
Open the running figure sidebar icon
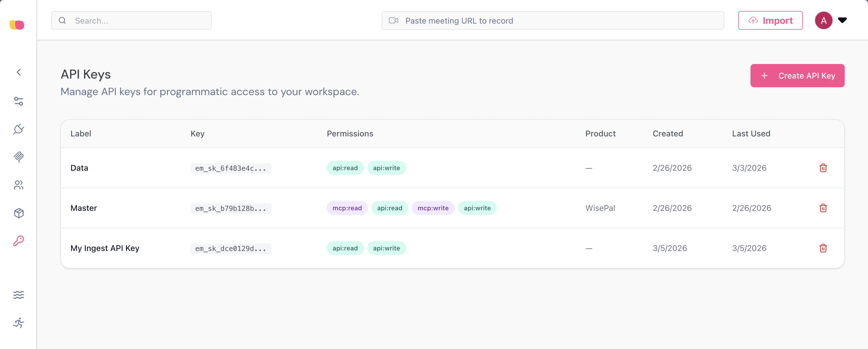pos(19,323)
